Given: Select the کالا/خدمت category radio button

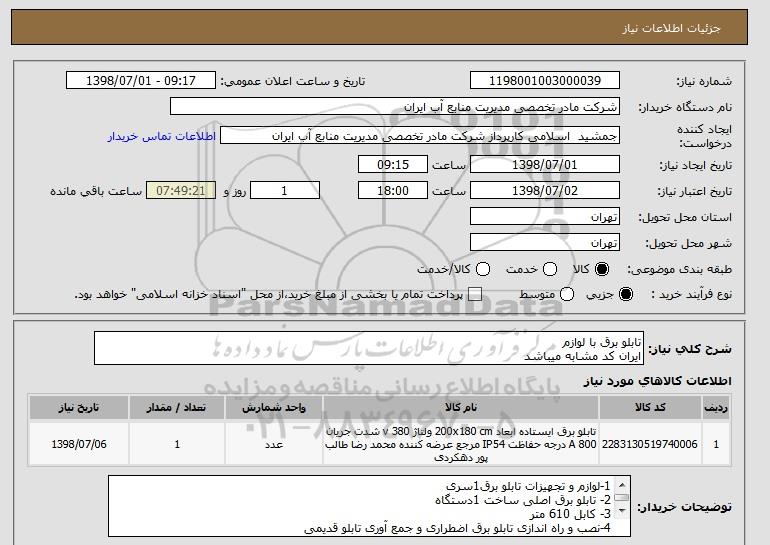Looking at the screenshot, I should (x=483, y=269).
